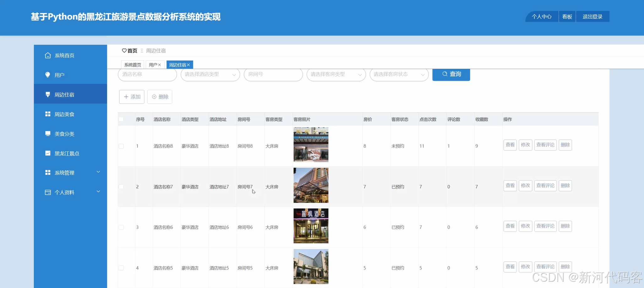
Task: Click the circle-x icon in 删除 toolbar button
Action: tap(154, 97)
